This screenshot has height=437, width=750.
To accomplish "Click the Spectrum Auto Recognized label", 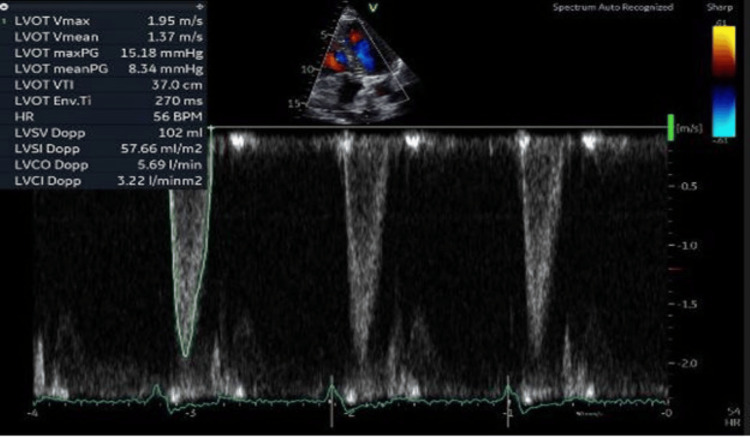I will coord(613,8).
